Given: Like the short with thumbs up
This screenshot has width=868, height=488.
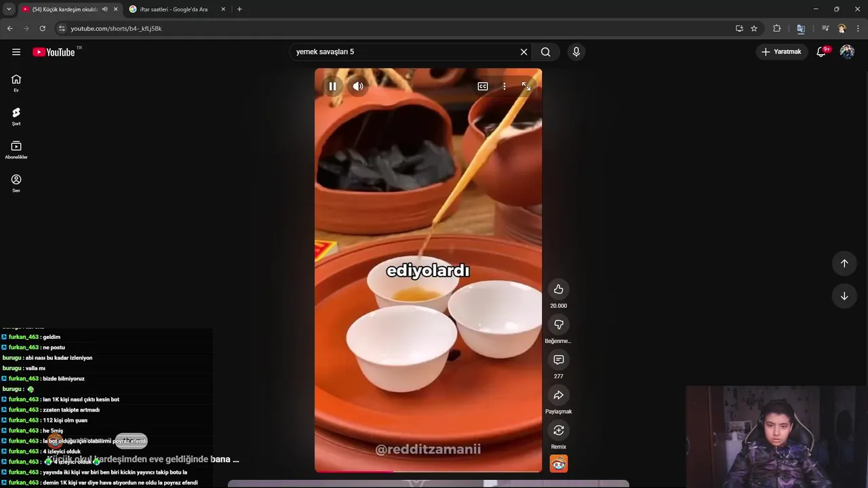Looking at the screenshot, I should [559, 289].
